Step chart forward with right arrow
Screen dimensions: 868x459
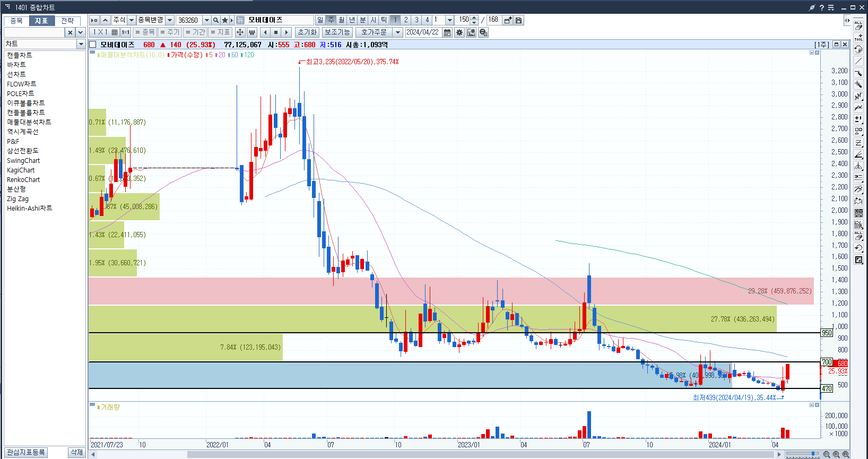click(x=287, y=32)
